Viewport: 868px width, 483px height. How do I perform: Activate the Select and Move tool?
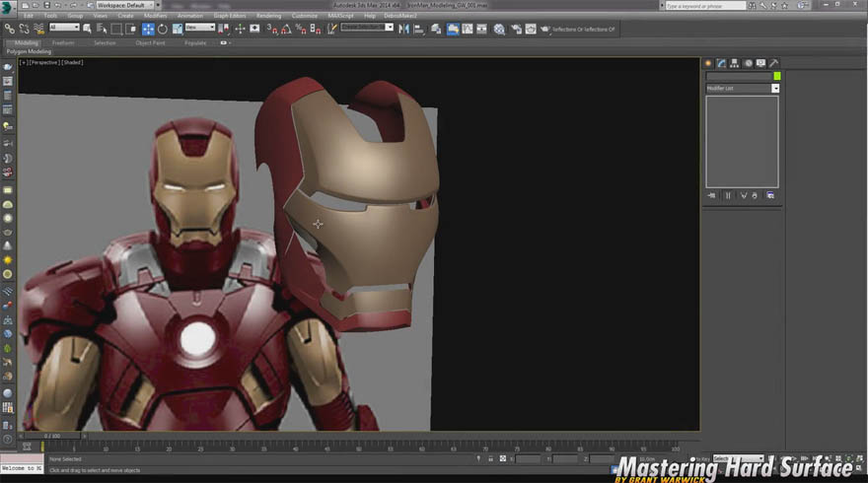point(148,29)
